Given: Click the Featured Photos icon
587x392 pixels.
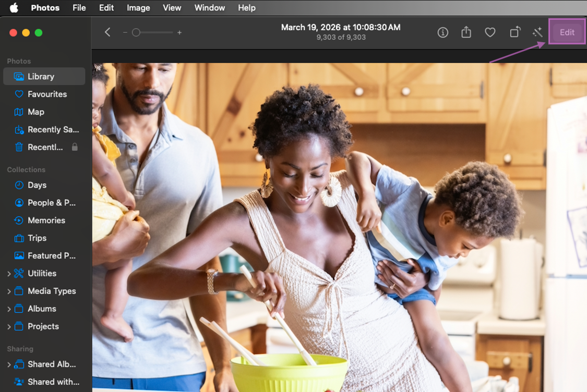Looking at the screenshot, I should point(19,255).
